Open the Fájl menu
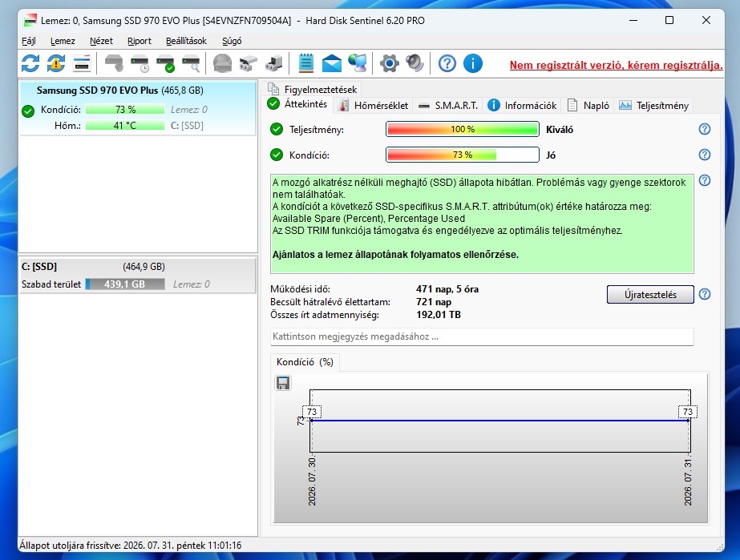The image size is (740, 560). click(29, 41)
